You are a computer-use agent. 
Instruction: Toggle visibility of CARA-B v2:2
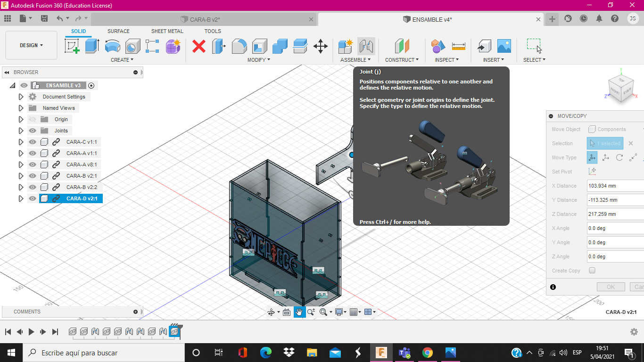pyautogui.click(x=32, y=187)
